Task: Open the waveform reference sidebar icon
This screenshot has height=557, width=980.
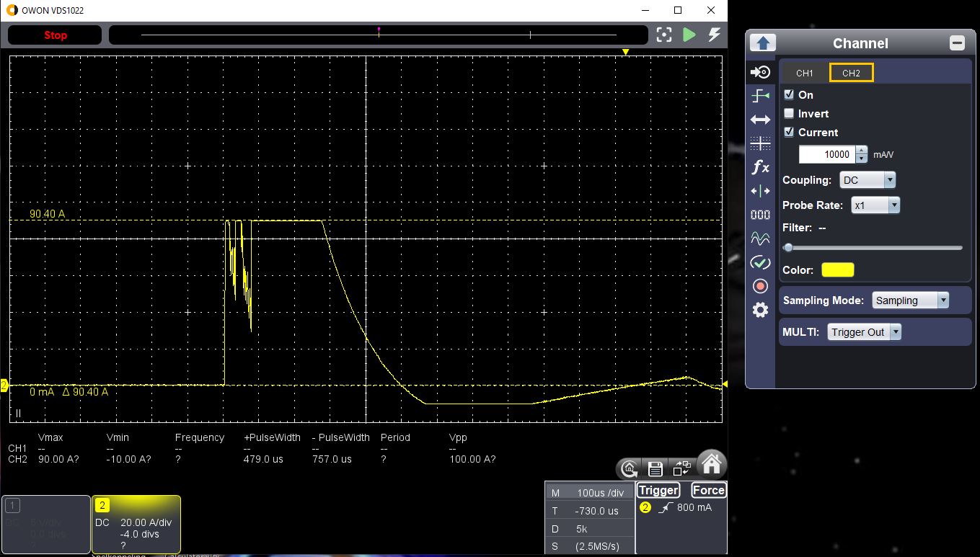Action: click(761, 238)
